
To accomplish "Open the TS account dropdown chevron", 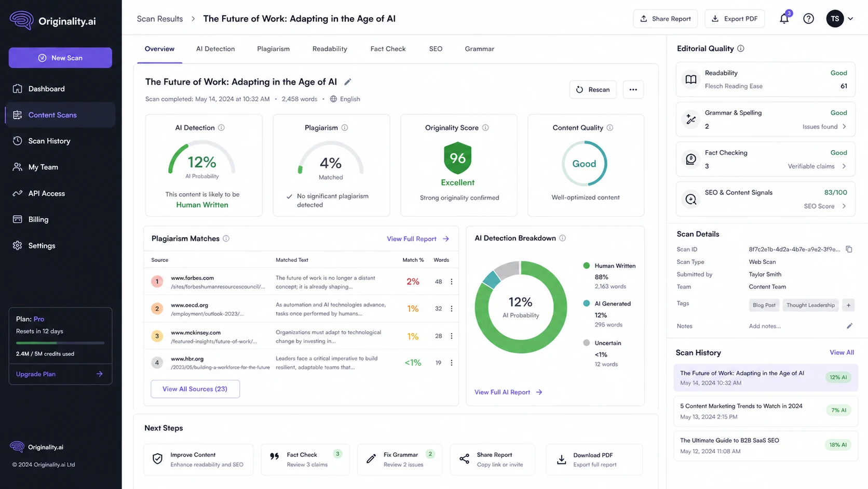I will [x=850, y=19].
